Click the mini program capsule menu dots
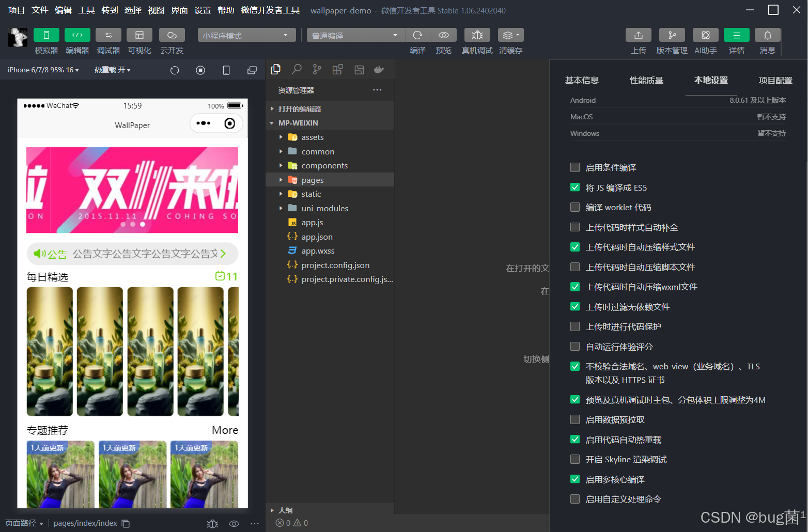 pos(204,123)
